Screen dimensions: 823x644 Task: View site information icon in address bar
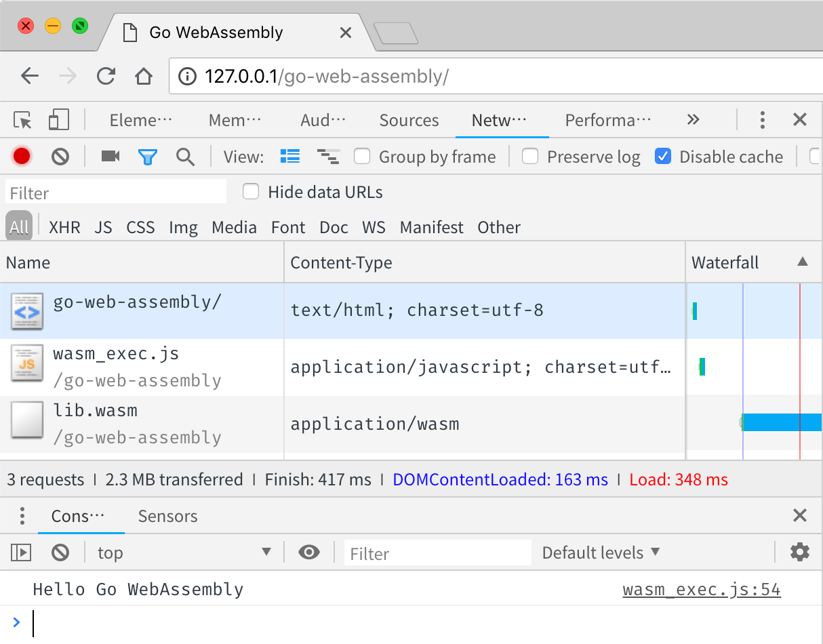click(x=188, y=77)
